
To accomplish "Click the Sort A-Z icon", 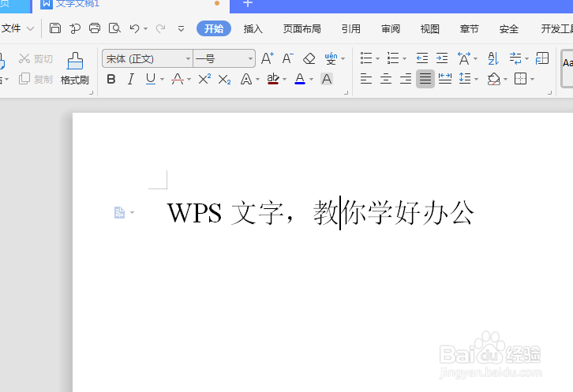I will click(493, 58).
